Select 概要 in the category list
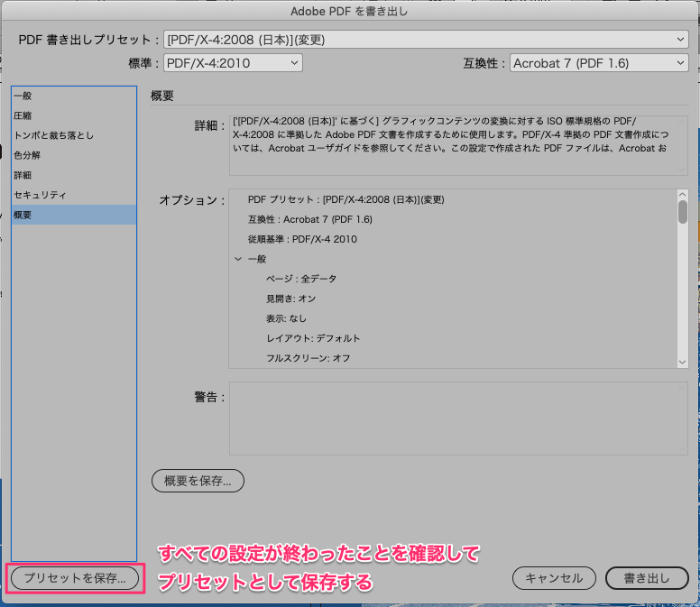Viewport: 700px width, 607px height. tap(74, 215)
